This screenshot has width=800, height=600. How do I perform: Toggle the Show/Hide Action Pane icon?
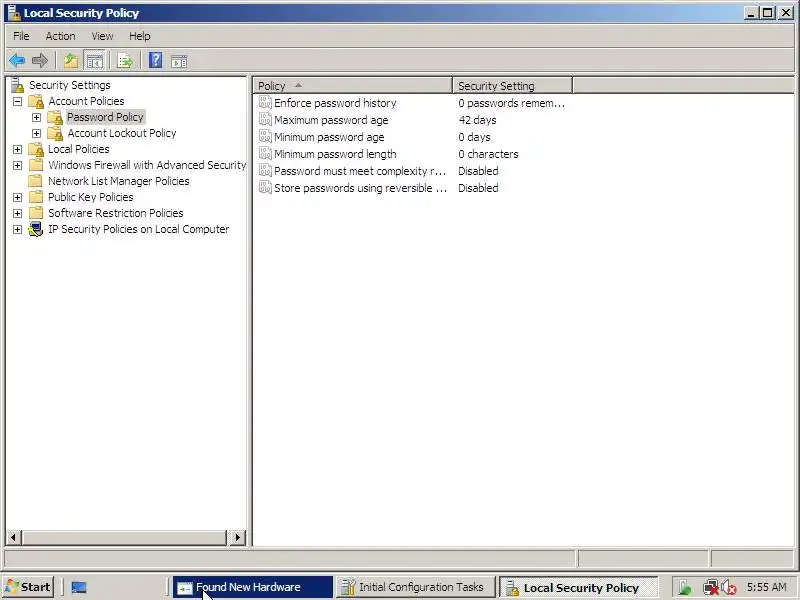[179, 62]
